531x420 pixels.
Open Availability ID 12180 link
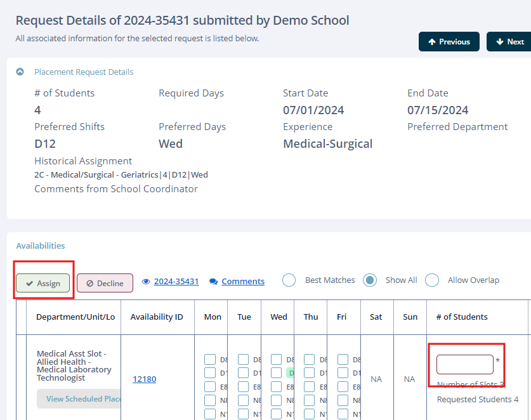click(x=144, y=379)
